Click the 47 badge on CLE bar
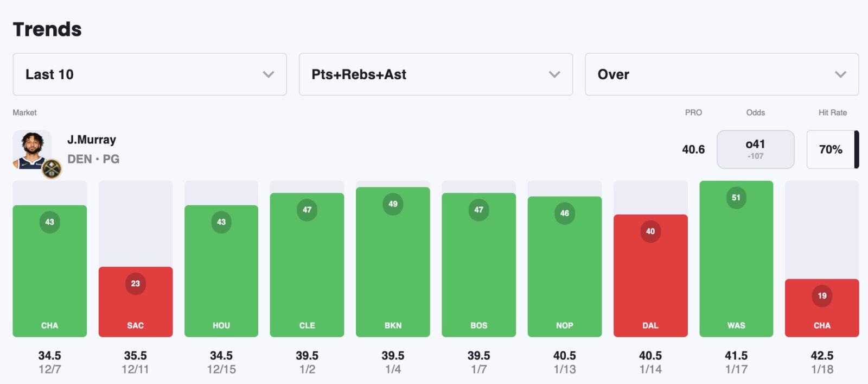The image size is (868, 384). pyautogui.click(x=307, y=210)
